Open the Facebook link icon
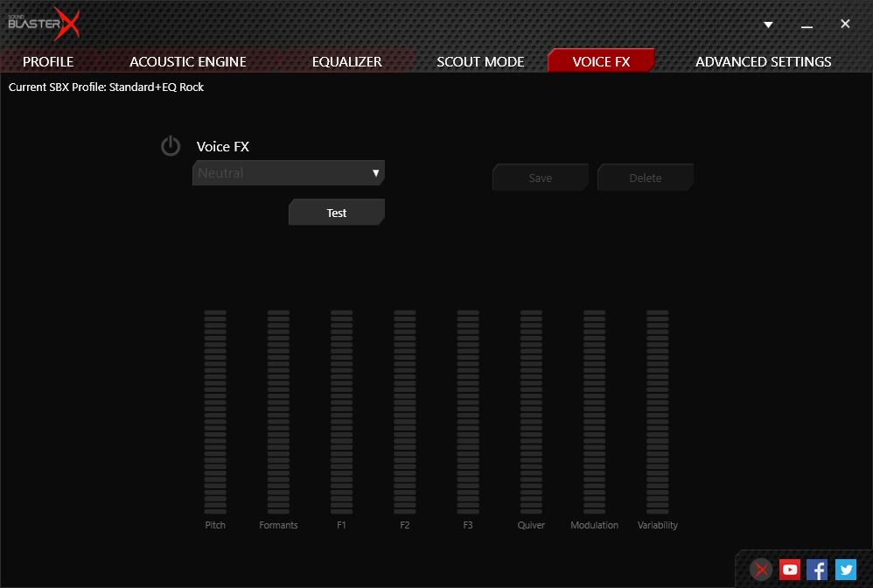The image size is (873, 588). [x=817, y=570]
